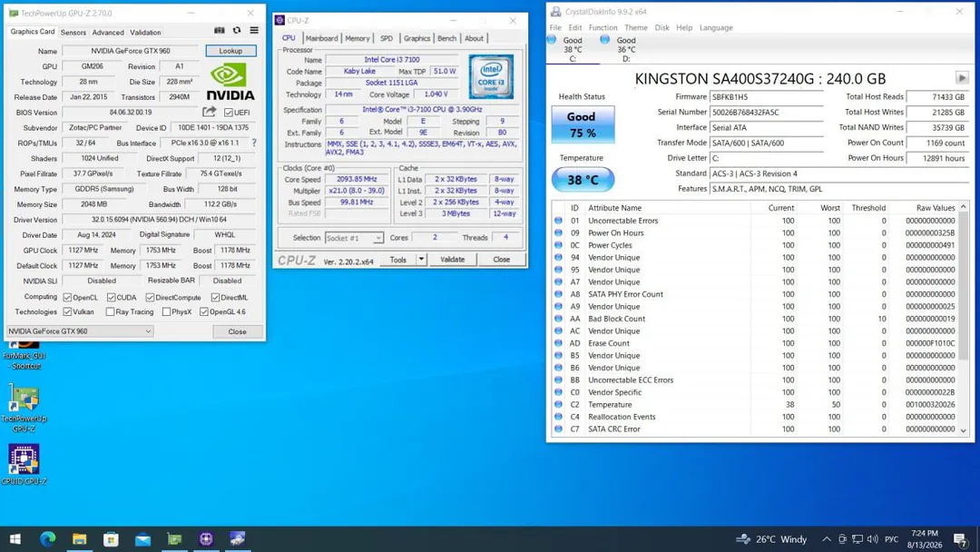Open the CPUID CPU-Z desktop icon
This screenshot has height=552, width=980.
(x=24, y=464)
